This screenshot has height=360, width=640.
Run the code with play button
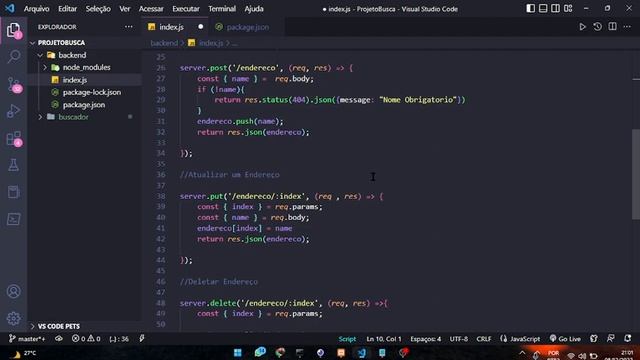(582, 27)
